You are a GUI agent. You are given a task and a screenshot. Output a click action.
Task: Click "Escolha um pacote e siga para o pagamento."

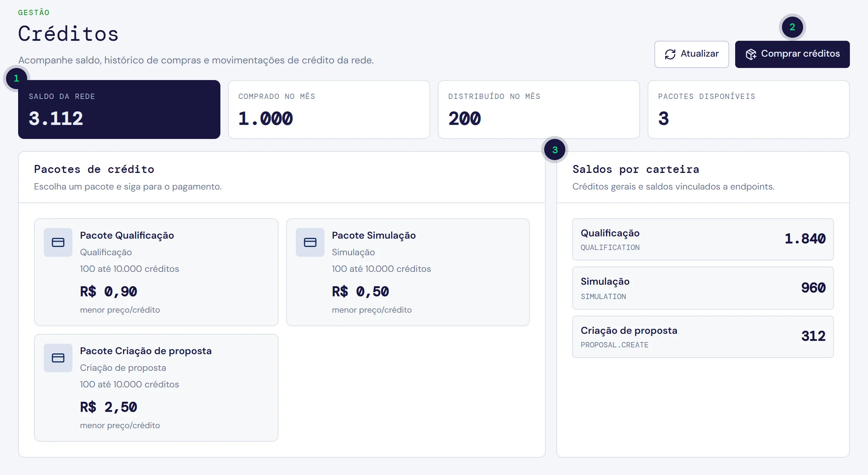(x=128, y=187)
